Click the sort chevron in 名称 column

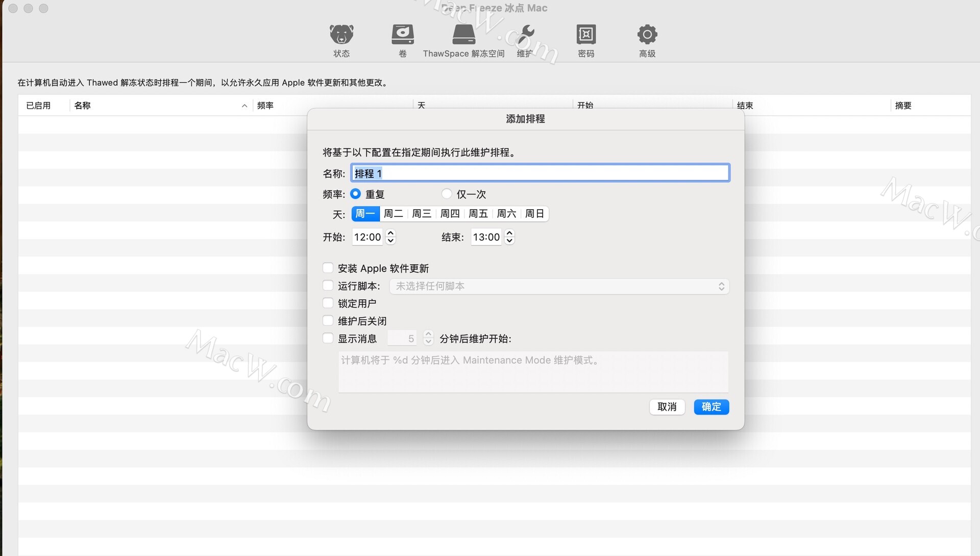(244, 106)
